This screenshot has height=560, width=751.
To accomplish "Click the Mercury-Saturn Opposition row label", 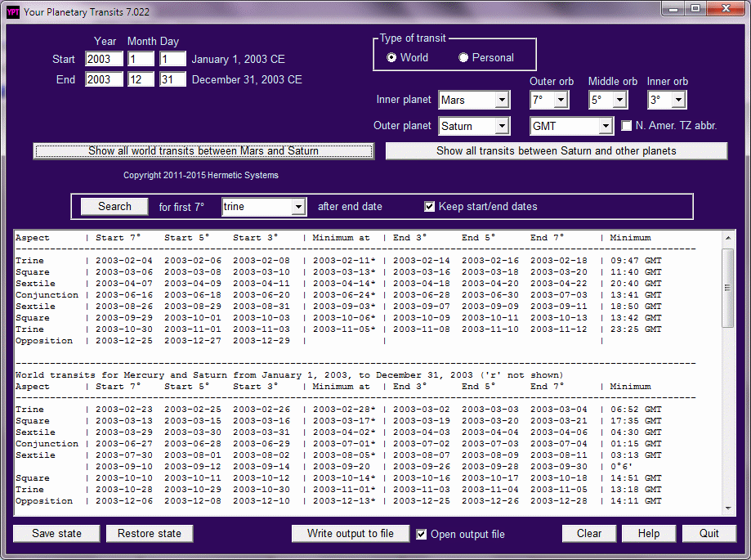I will (44, 501).
